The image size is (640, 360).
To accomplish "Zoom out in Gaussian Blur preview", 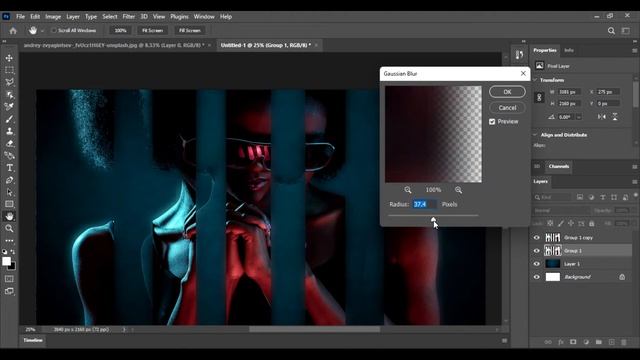I will 408,190.
